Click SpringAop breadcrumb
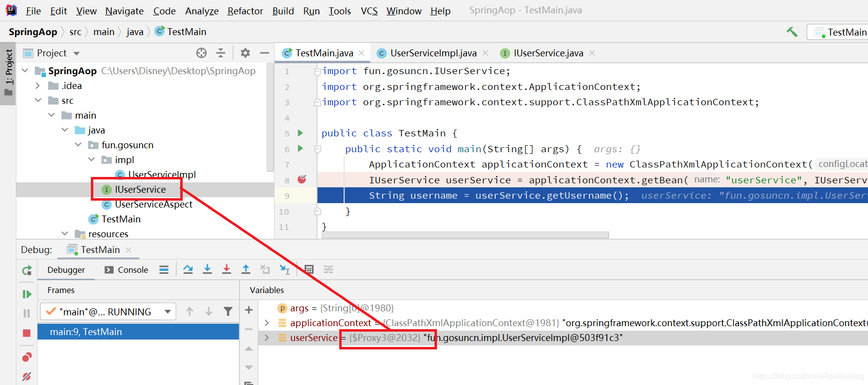The width and height of the screenshot is (868, 385). pyautogui.click(x=33, y=32)
